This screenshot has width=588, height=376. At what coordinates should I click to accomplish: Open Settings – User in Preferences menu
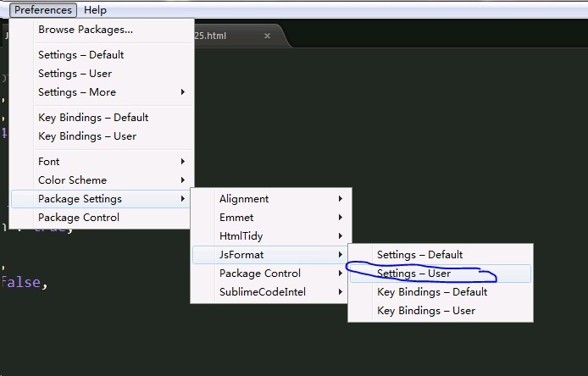pyautogui.click(x=102, y=74)
